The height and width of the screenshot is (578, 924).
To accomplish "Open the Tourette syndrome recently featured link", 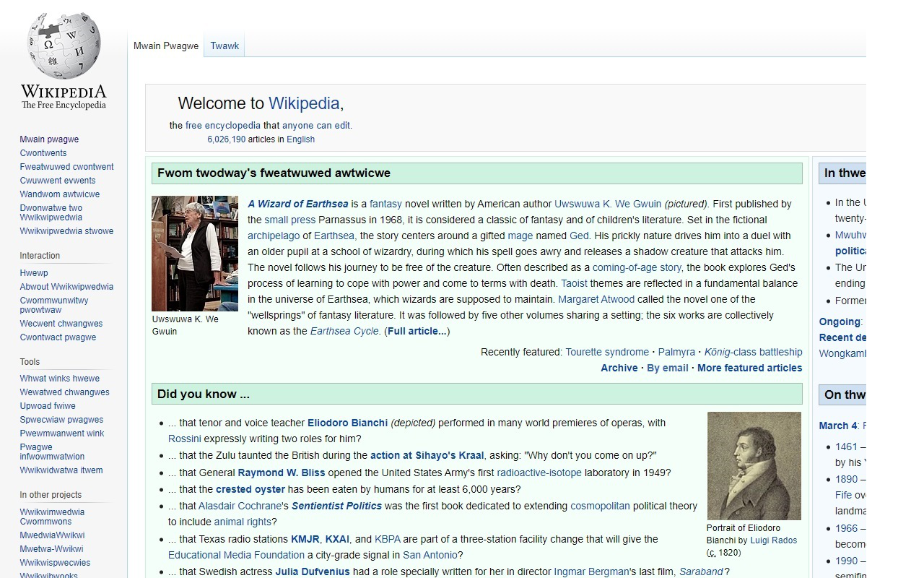I will [x=607, y=352].
